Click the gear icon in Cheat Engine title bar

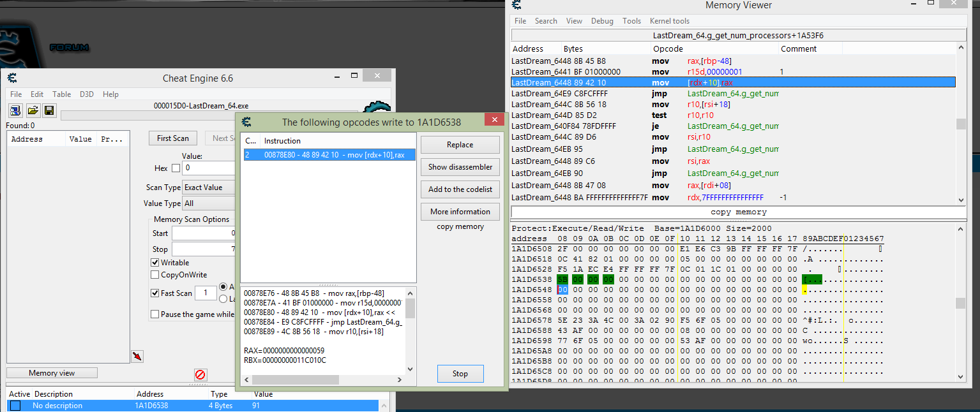pyautogui.click(x=11, y=78)
